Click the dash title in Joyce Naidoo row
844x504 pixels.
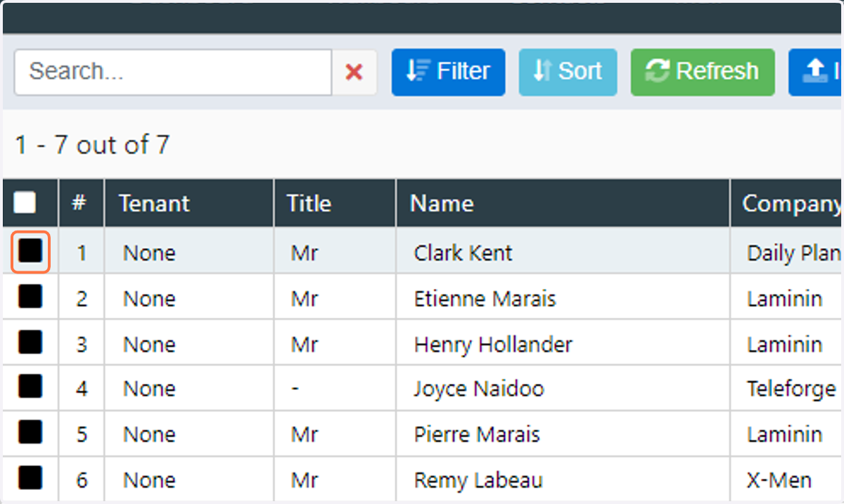pyautogui.click(x=295, y=389)
